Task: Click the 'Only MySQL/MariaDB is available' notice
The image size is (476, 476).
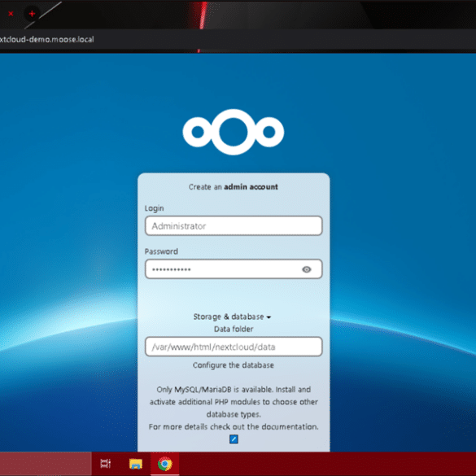Action: [x=234, y=402]
